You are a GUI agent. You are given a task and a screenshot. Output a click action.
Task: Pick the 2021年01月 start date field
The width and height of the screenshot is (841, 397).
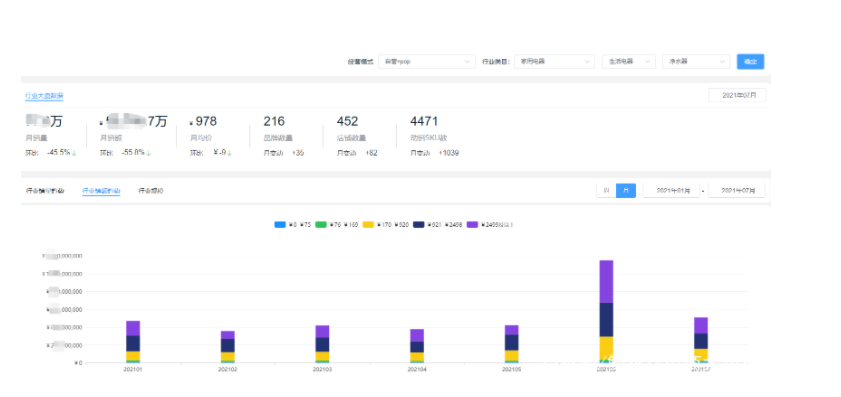pyautogui.click(x=672, y=190)
